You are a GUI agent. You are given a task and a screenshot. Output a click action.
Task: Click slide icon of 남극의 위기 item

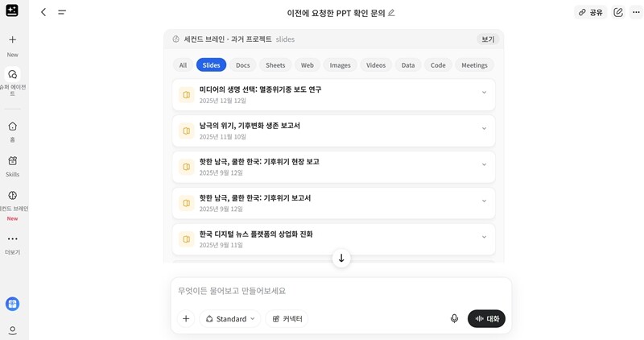click(187, 131)
